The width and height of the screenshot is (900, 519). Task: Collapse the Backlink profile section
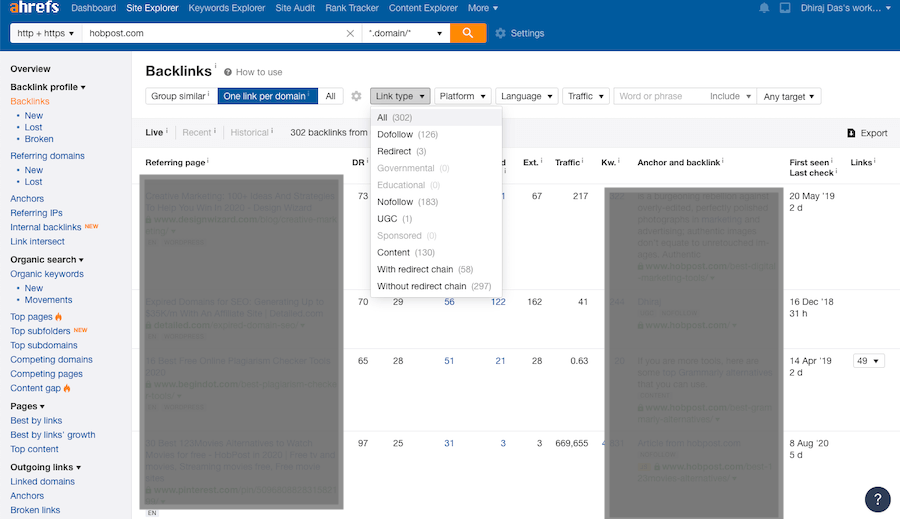(x=48, y=87)
